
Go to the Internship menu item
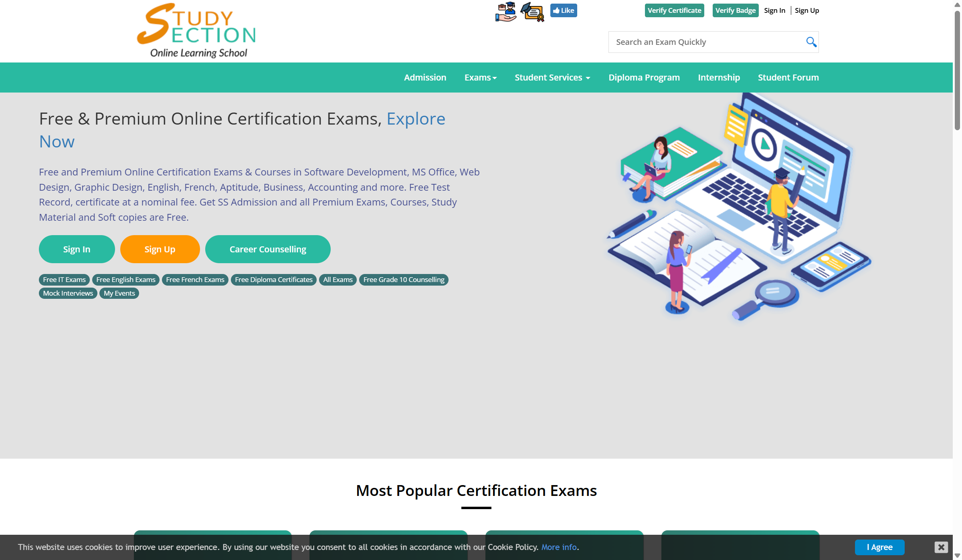(x=719, y=77)
